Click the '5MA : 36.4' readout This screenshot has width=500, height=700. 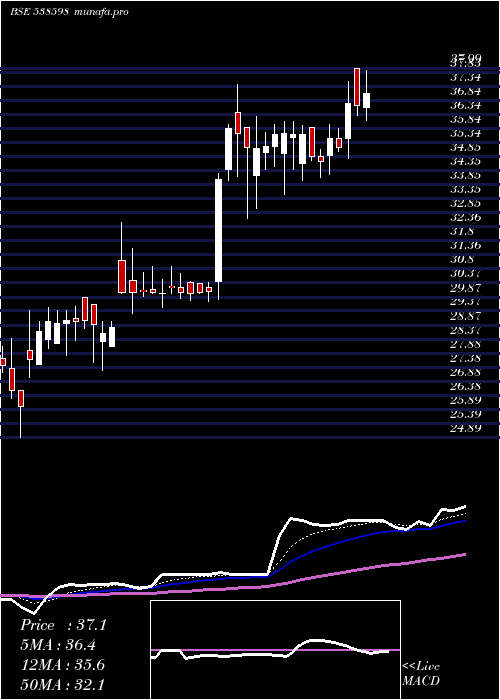point(58,645)
